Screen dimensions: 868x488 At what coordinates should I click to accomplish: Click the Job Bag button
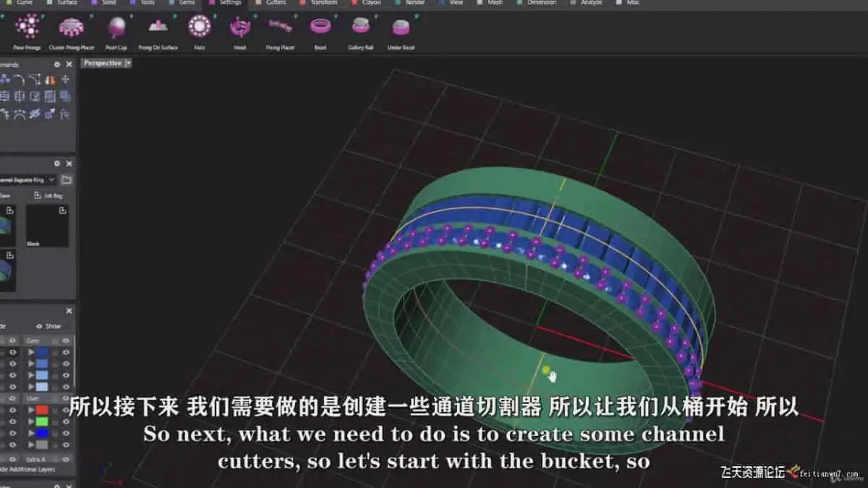pyautogui.click(x=48, y=195)
